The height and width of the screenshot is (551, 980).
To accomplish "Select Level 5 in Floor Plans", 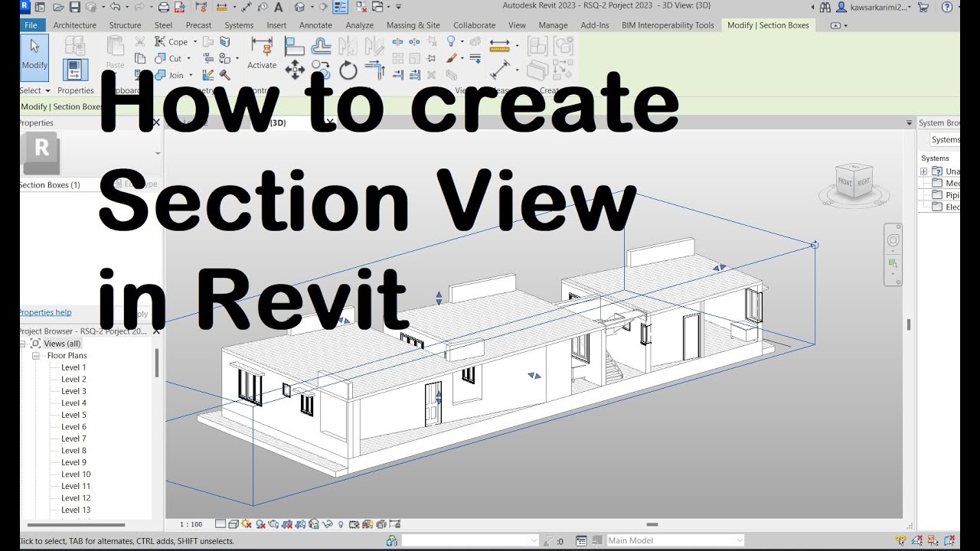I will 73,415.
